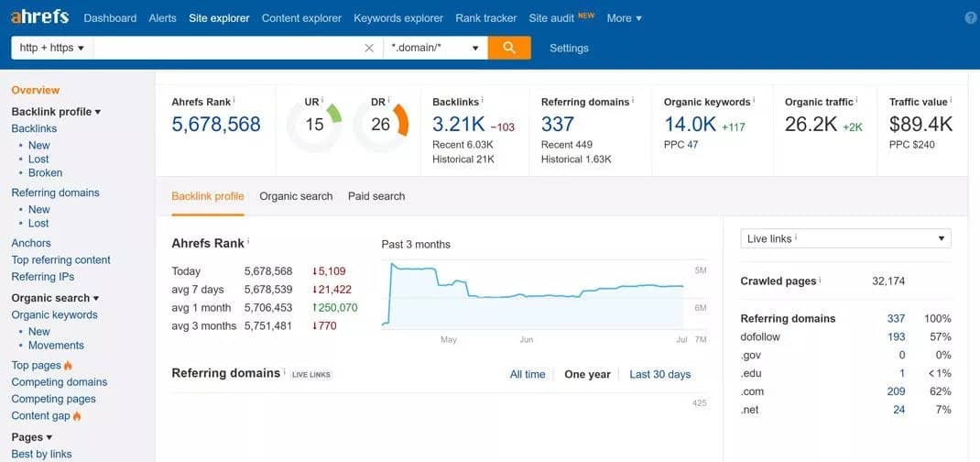This screenshot has width=980, height=462.
Task: Open the *.domain/* mode dropdown
Action: 435,48
